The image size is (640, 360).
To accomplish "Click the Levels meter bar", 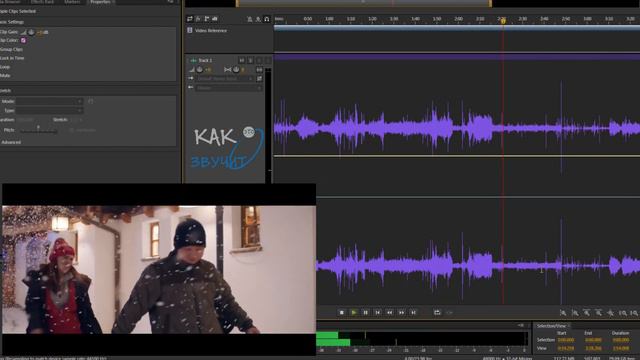I will pos(422,339).
